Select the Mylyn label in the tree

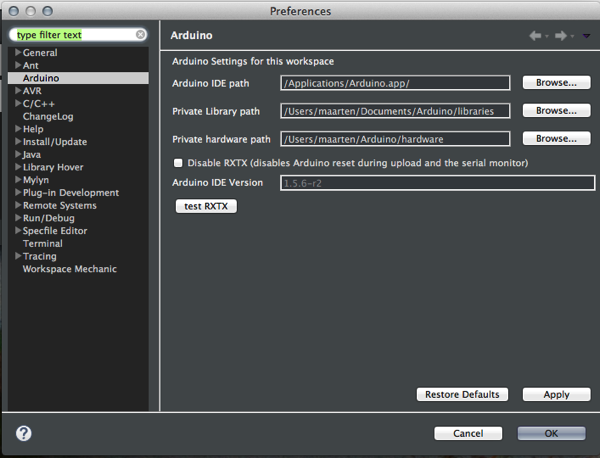point(36,180)
